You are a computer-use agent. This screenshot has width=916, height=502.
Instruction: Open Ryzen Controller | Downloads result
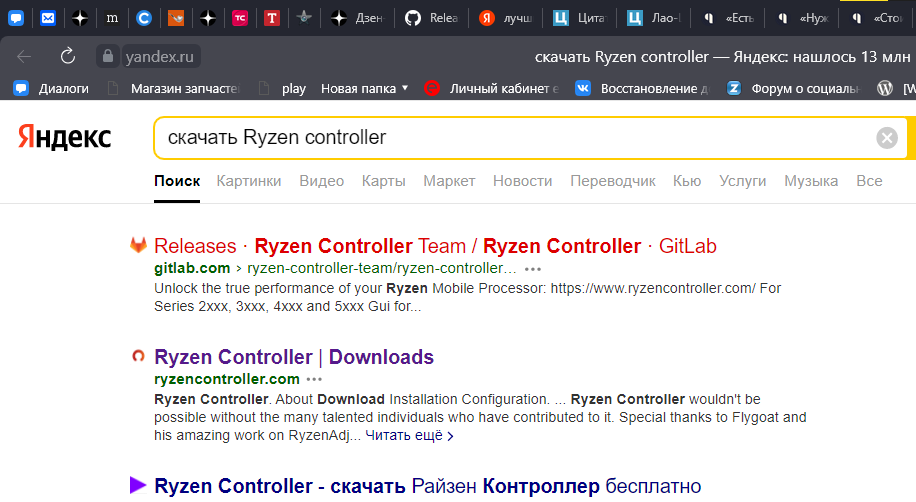coord(294,357)
